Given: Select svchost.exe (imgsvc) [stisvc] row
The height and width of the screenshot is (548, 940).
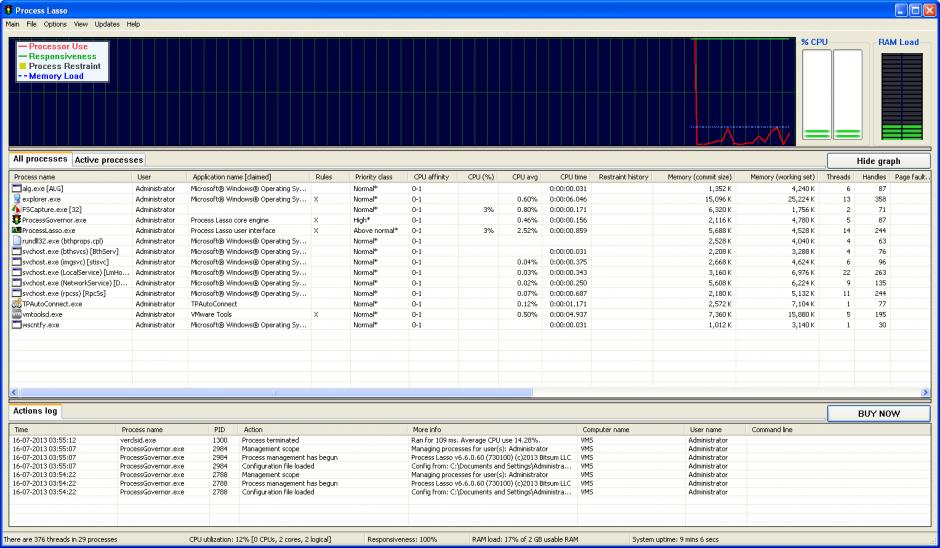Looking at the screenshot, I should pyautogui.click(x=469, y=262).
